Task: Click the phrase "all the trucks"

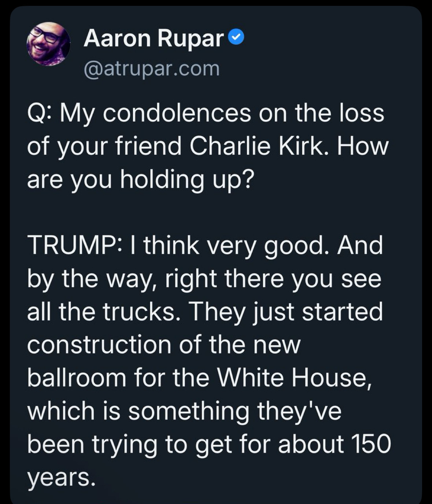Action: pyautogui.click(x=103, y=312)
